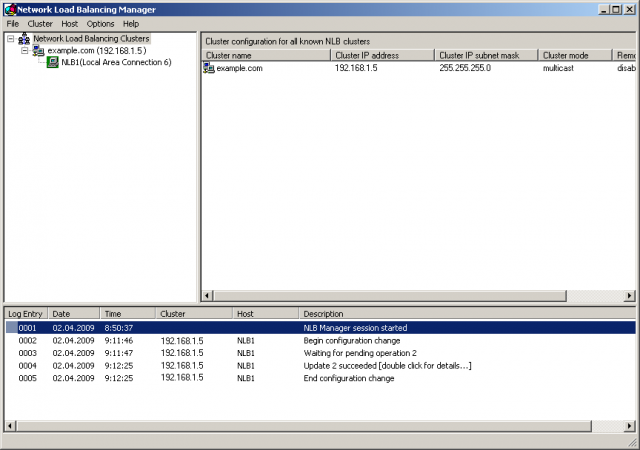Screen dimensions: 640x450
Task: Sort by Cluster IP subnet mask header
Action: click(486, 55)
